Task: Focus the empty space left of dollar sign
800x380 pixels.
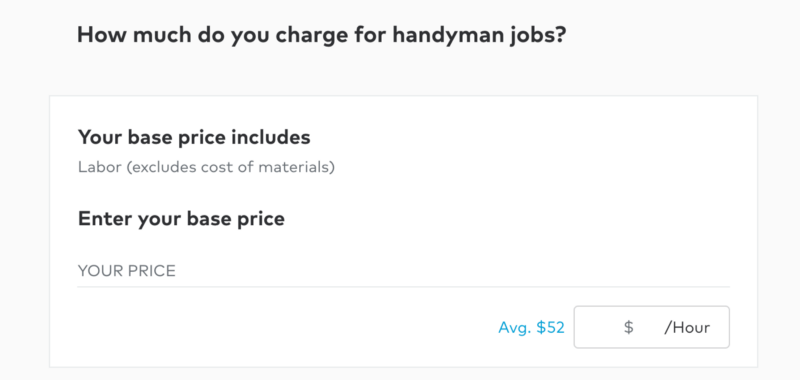Action: pyautogui.click(x=598, y=327)
